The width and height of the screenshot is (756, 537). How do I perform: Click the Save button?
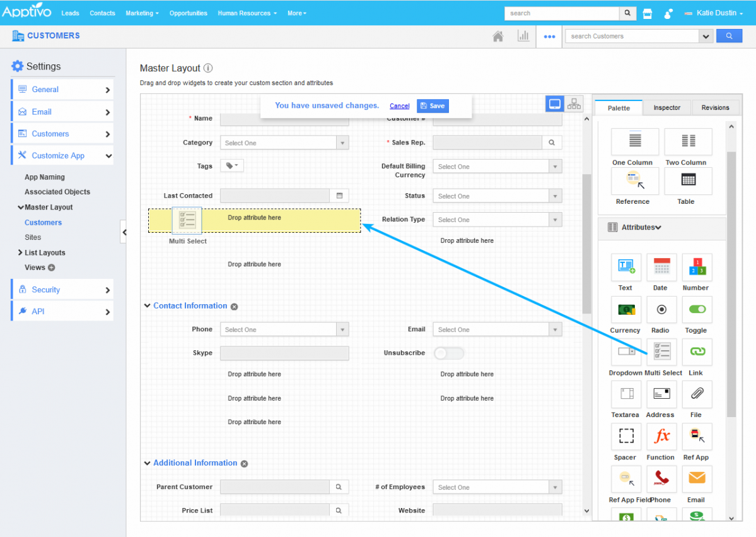433,106
